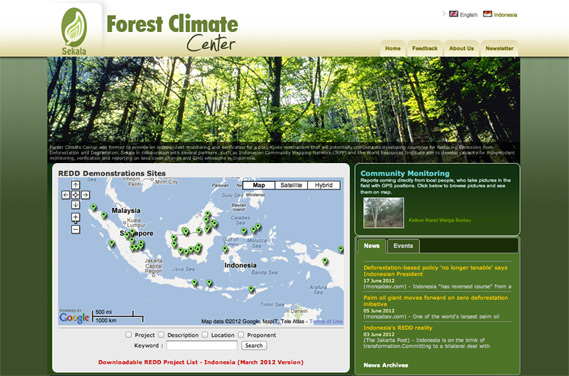Screen dimensions: 569x376
Task: Switch to the Events tab
Action: click(x=403, y=246)
